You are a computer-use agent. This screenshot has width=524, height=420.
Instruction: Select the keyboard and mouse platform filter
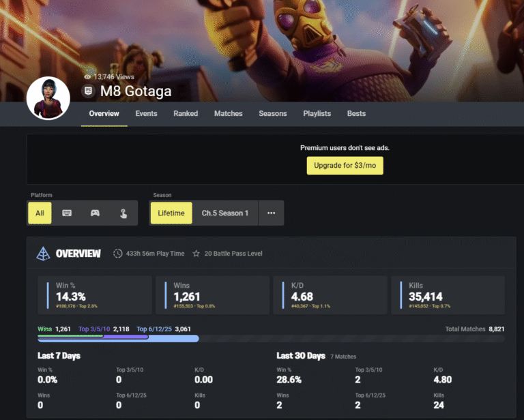(67, 213)
